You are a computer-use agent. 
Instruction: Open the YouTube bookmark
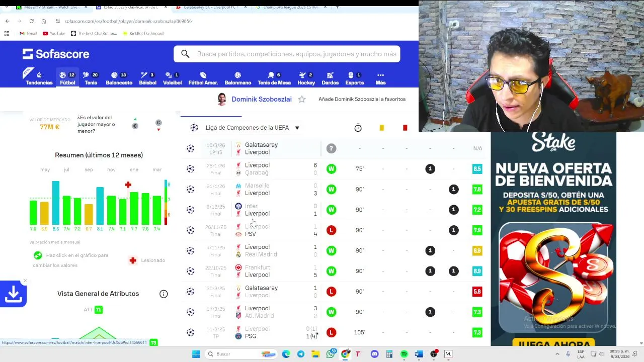tap(54, 33)
